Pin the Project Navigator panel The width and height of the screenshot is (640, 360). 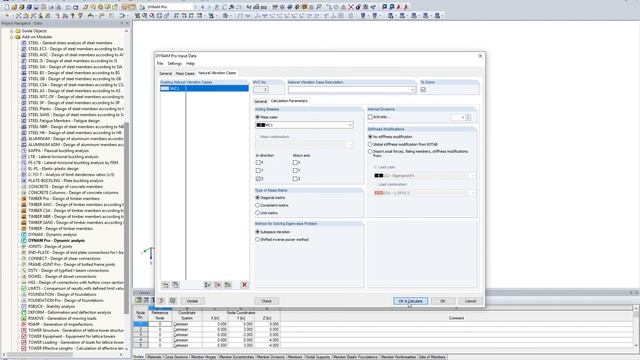tap(122, 23)
